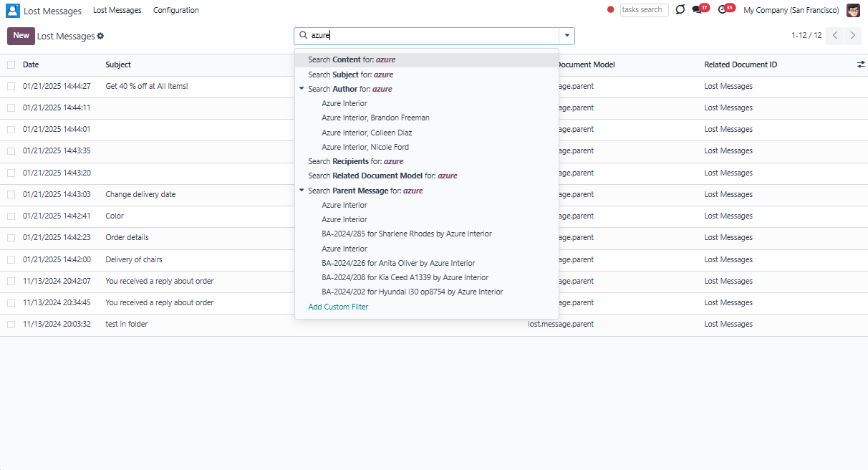Choose BA-2024/208 for Kia Ceed A1339

pos(405,277)
